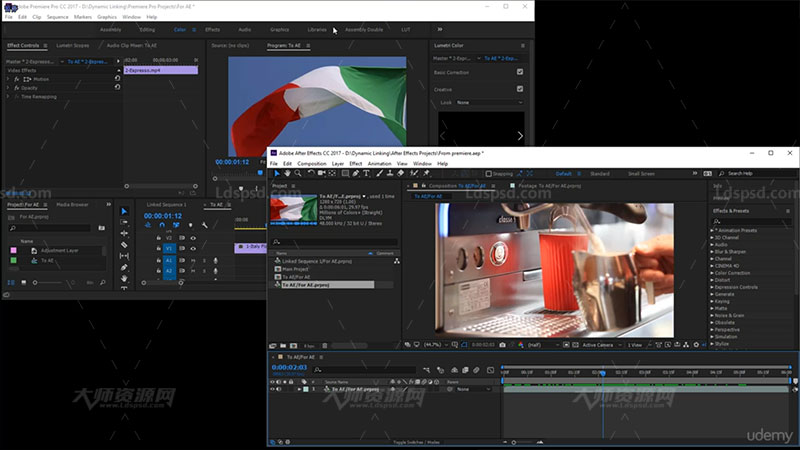
Task: Select the Premiere Pen tool
Action: click(124, 267)
